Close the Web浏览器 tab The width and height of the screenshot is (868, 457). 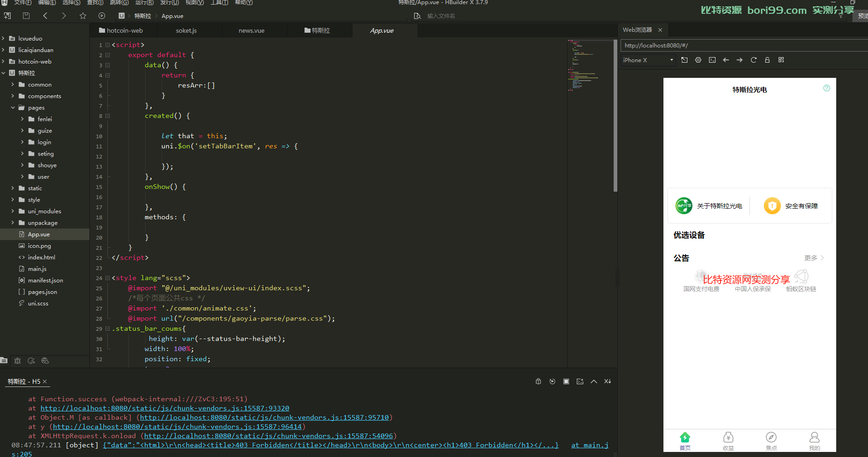click(660, 30)
